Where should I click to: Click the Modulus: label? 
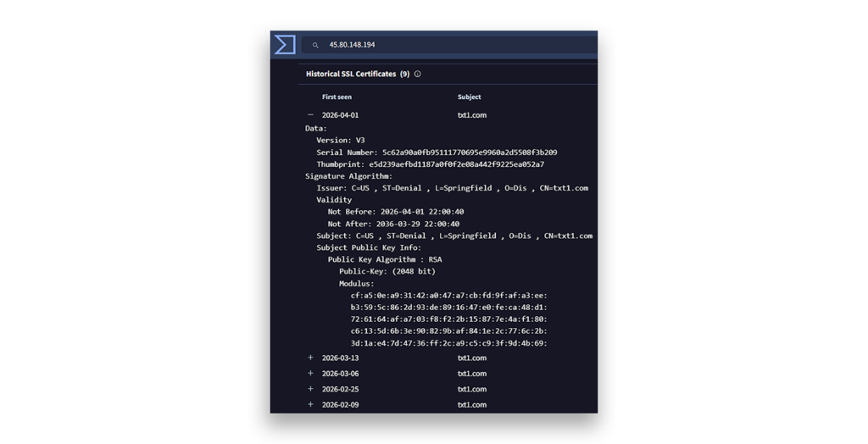coord(357,284)
